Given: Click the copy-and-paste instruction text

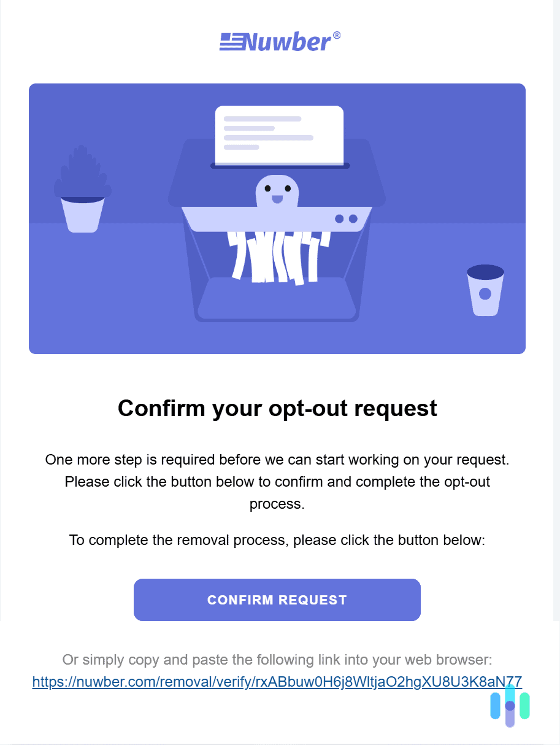Looking at the screenshot, I should pyautogui.click(x=277, y=660).
